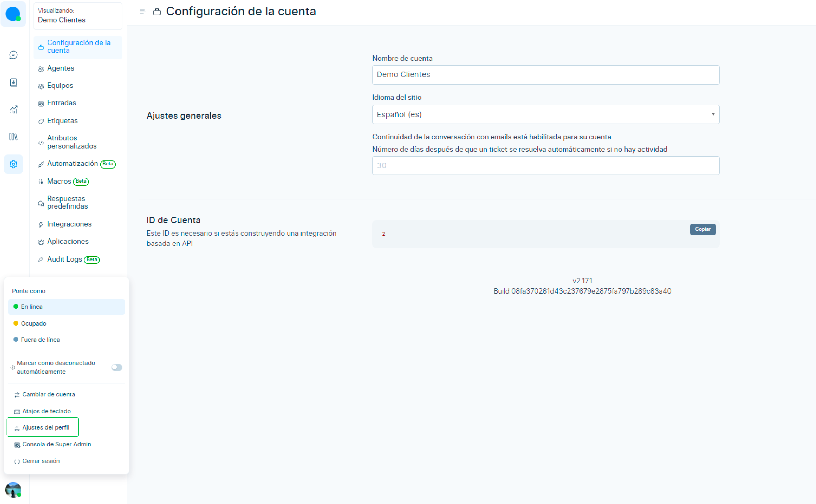This screenshot has width=816, height=504.
Task: Open the Idioma del sitio dropdown
Action: pos(546,115)
